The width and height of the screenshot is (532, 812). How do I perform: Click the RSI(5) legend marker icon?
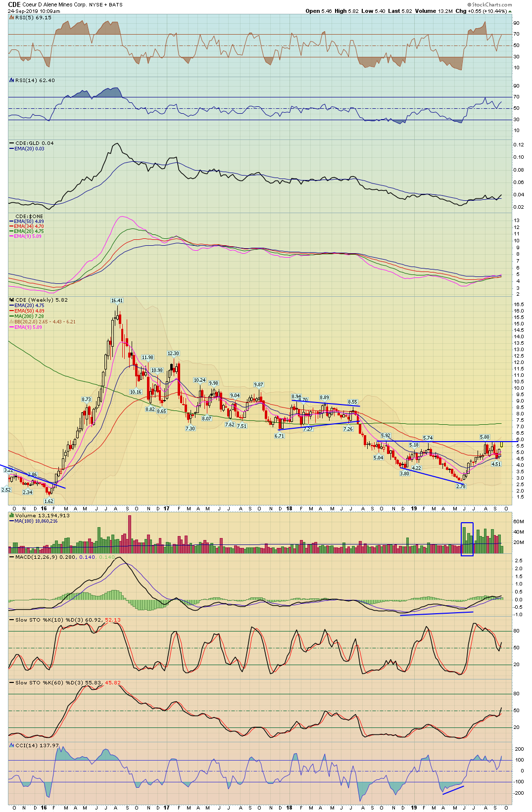(12, 17)
